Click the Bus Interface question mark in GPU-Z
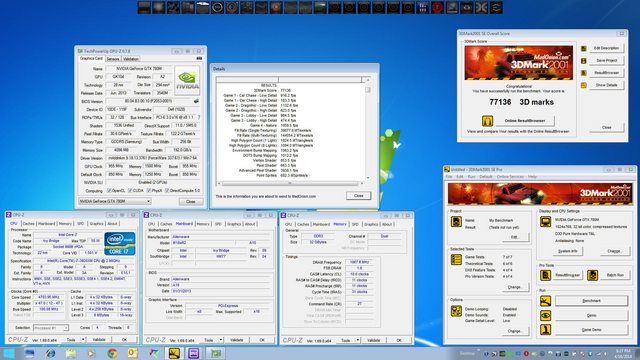 (x=199, y=118)
